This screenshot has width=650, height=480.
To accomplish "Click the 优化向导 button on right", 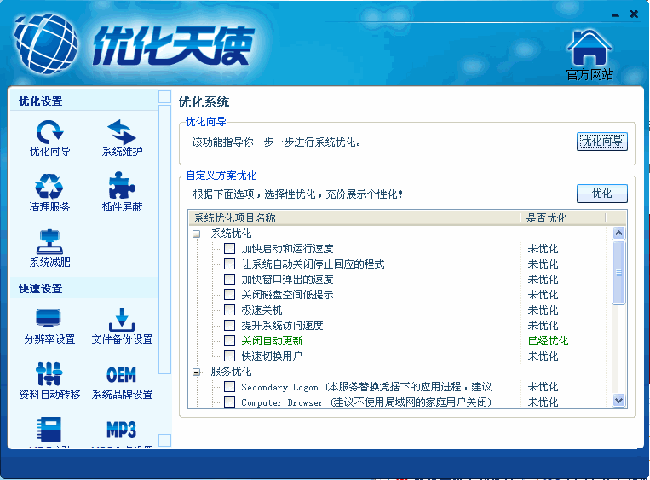I will tap(602, 141).
